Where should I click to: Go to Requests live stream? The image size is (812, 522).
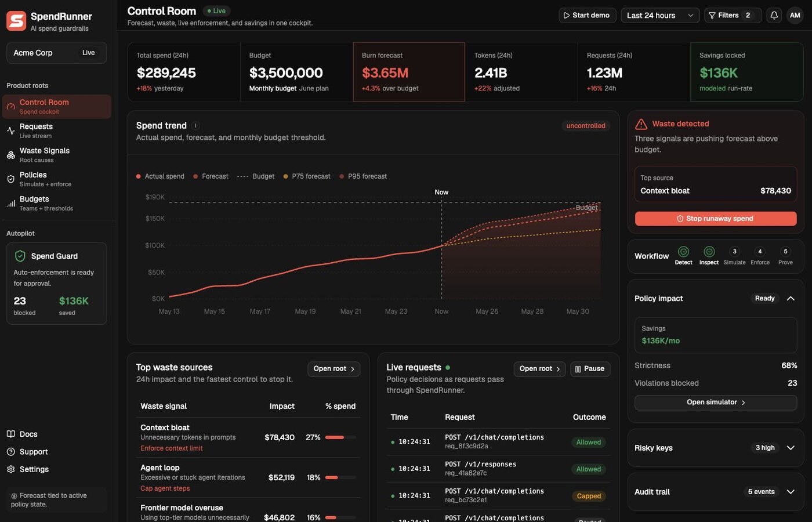tap(57, 130)
